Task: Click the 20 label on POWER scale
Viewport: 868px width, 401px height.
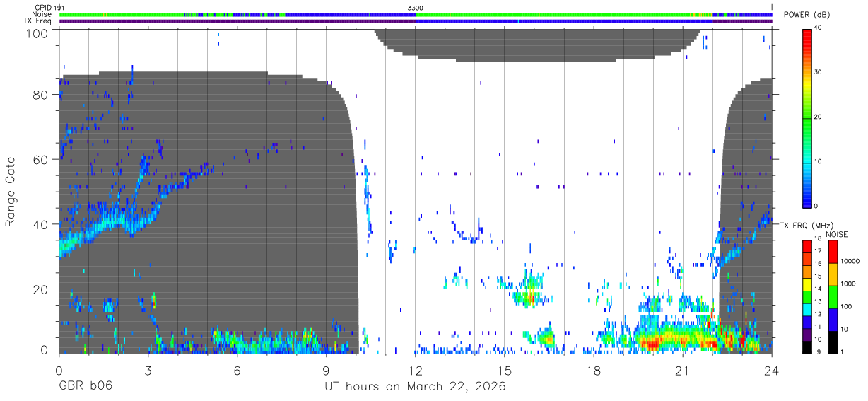Action: click(818, 117)
